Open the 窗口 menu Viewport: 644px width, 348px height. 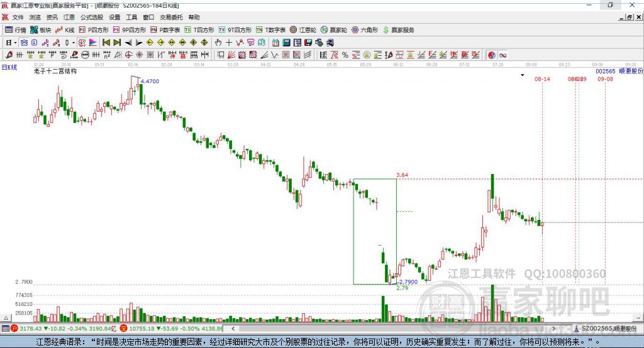click(x=148, y=17)
